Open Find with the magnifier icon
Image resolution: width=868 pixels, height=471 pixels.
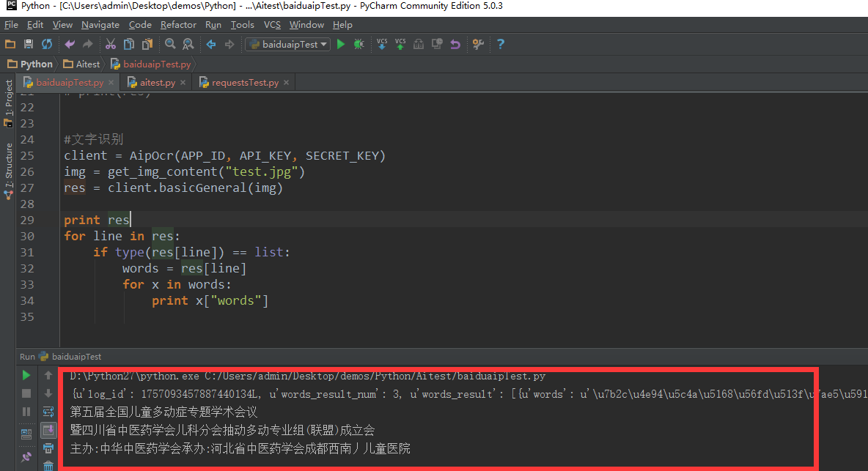tap(170, 45)
